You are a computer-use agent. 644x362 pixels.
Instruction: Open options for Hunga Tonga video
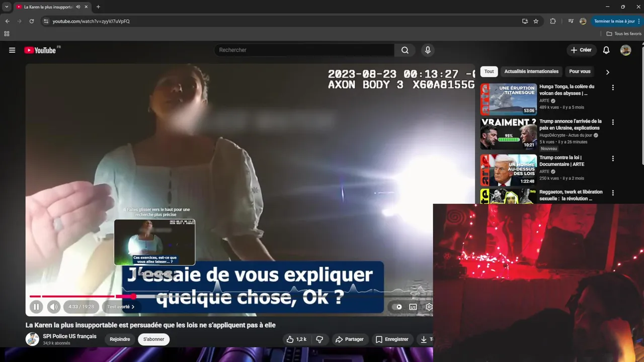tap(613, 87)
